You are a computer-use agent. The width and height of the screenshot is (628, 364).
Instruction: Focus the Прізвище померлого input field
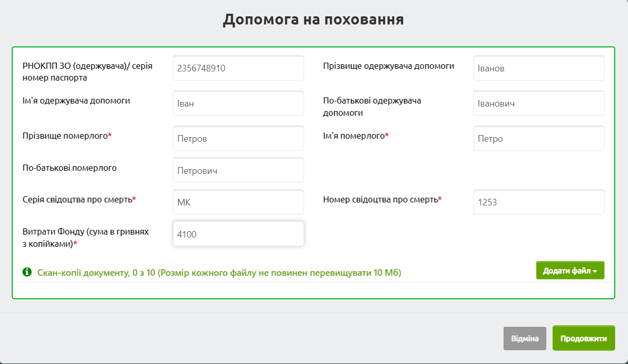pos(238,139)
